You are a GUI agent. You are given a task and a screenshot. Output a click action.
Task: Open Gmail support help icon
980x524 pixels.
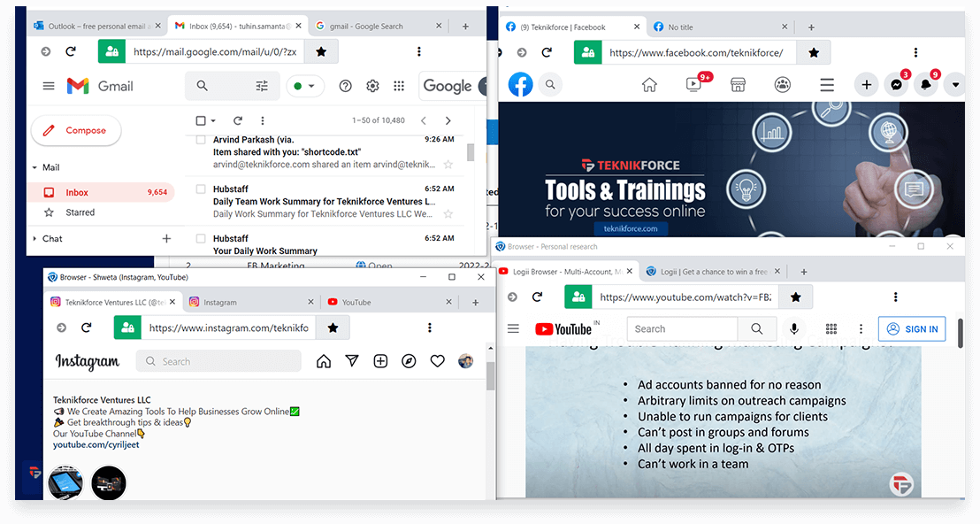[345, 86]
